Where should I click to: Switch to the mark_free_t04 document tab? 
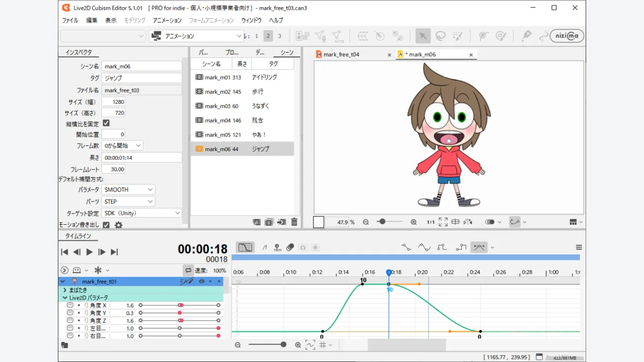click(x=341, y=54)
